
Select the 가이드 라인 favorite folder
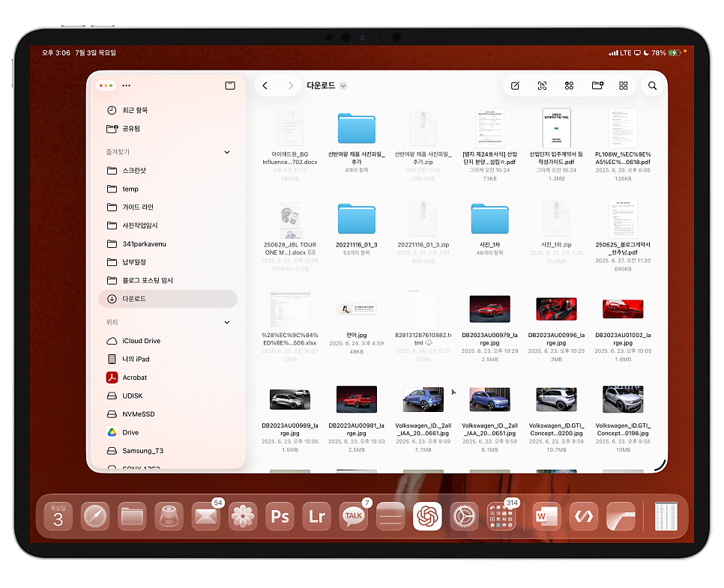coord(168,207)
